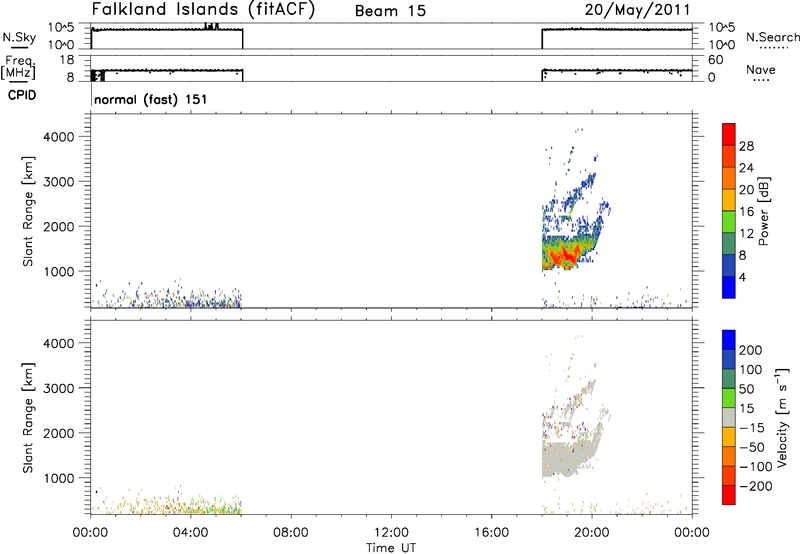Select the "Beam 15" label
The width and height of the screenshot is (800, 554).
coord(390,11)
